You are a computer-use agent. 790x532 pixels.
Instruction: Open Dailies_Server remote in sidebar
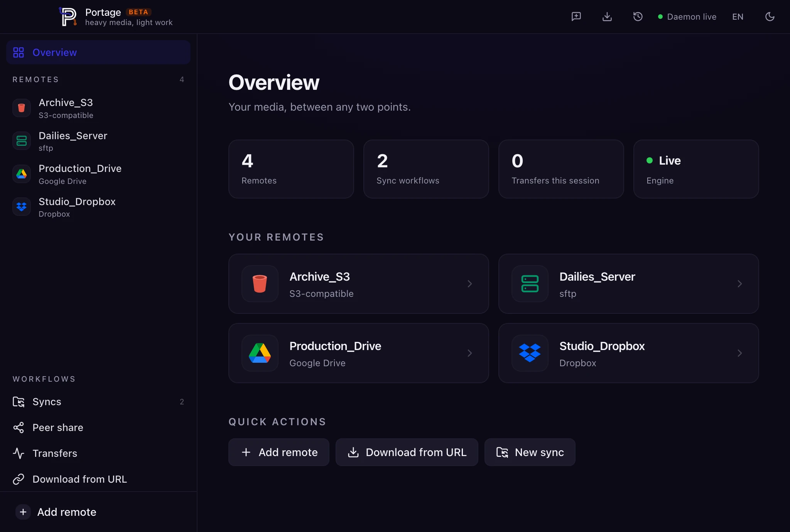click(98, 141)
